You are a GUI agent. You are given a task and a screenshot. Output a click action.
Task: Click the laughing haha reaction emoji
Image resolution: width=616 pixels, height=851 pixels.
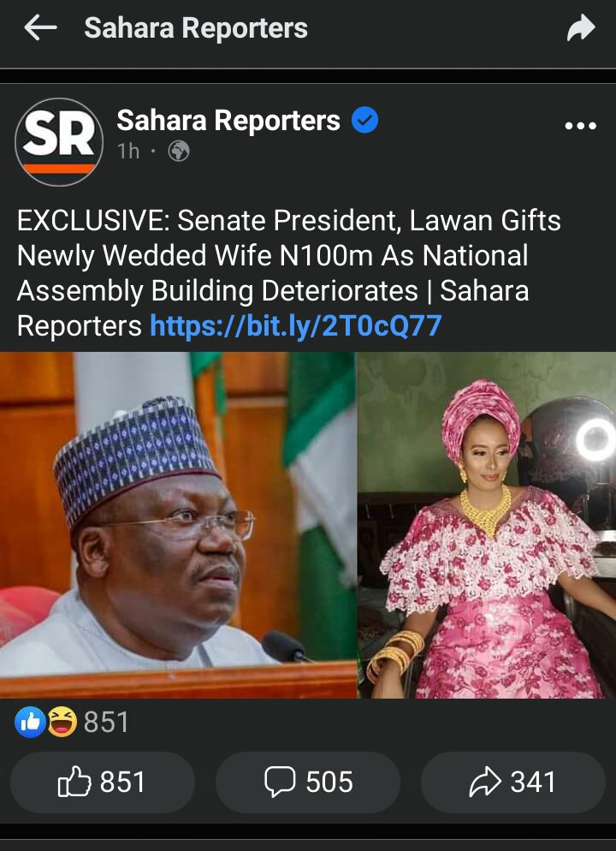click(x=62, y=722)
